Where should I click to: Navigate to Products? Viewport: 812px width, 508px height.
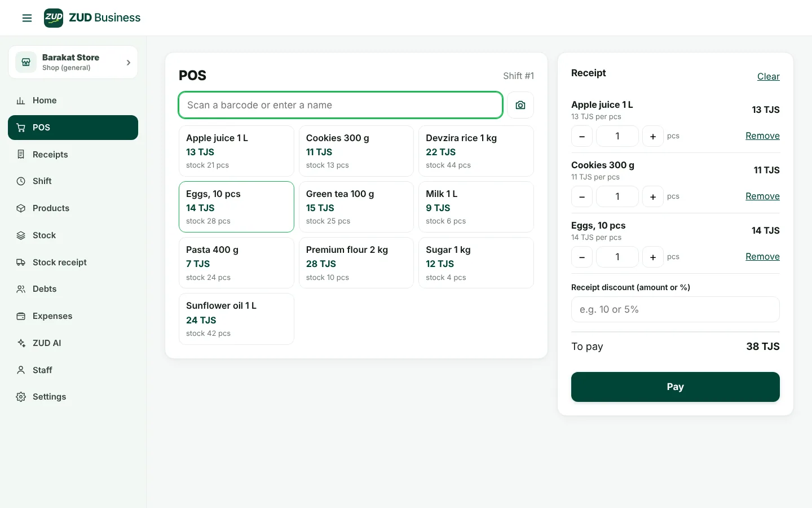(73, 208)
